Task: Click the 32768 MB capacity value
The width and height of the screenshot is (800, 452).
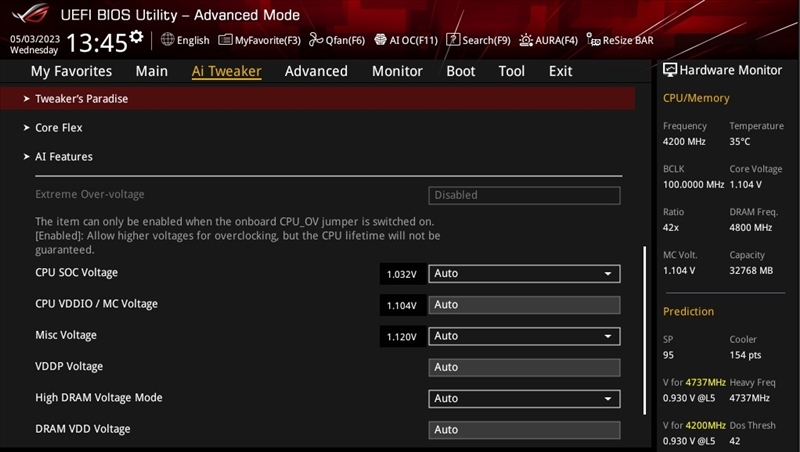Action: tap(751, 270)
